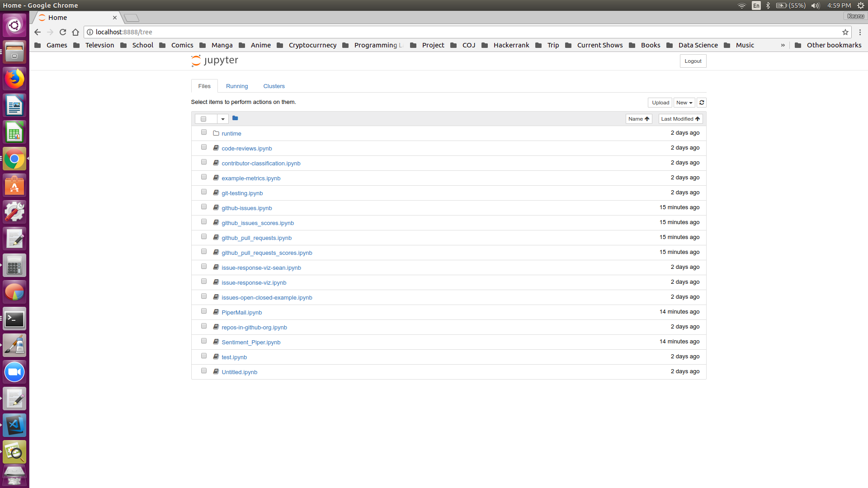The width and height of the screenshot is (868, 488).
Task: Tick the checkbox for test.ipynb
Action: pos(204,356)
